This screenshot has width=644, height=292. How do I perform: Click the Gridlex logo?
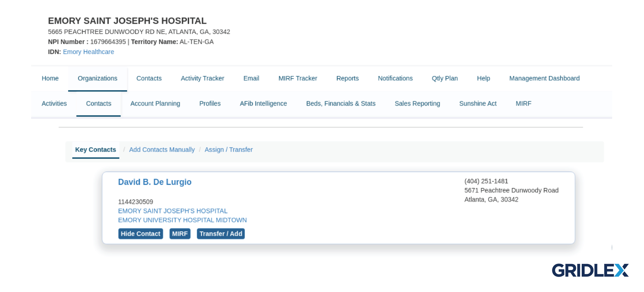point(590,270)
